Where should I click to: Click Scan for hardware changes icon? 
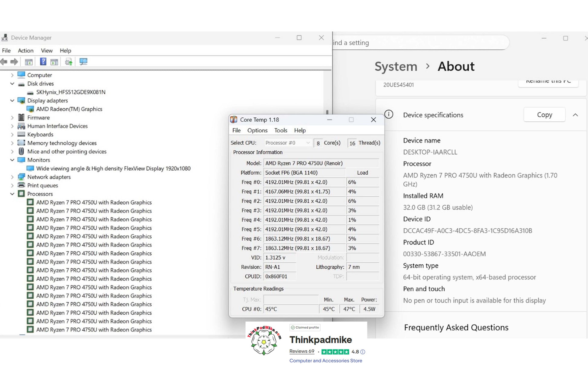(x=83, y=62)
